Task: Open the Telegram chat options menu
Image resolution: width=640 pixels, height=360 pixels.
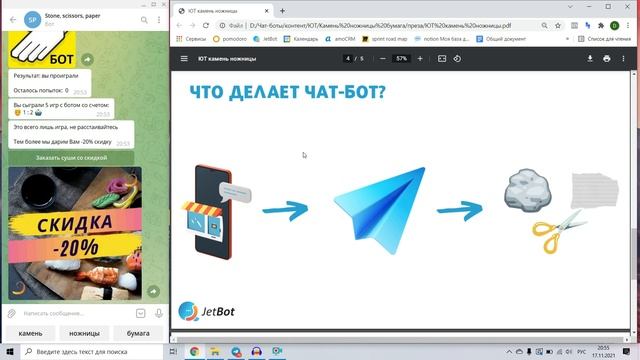Action: [x=159, y=20]
